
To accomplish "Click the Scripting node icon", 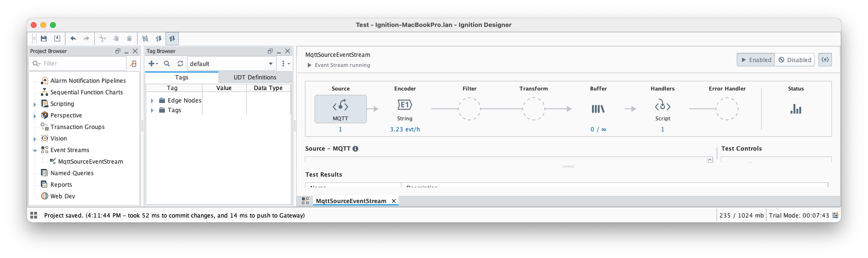I will tap(45, 103).
